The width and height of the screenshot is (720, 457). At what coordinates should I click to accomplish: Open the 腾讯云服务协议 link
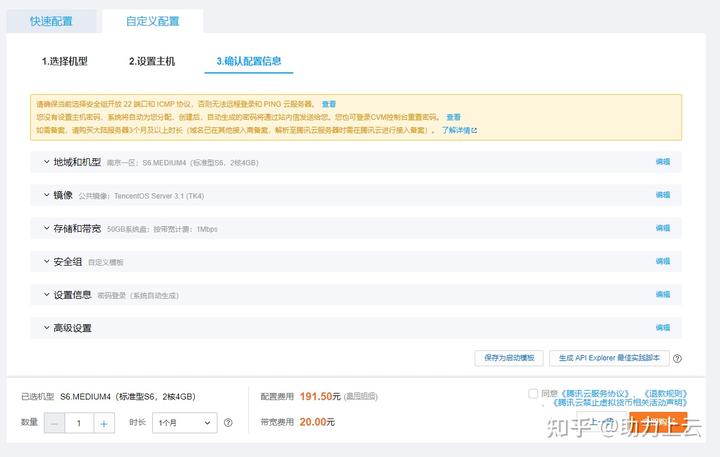coord(595,394)
